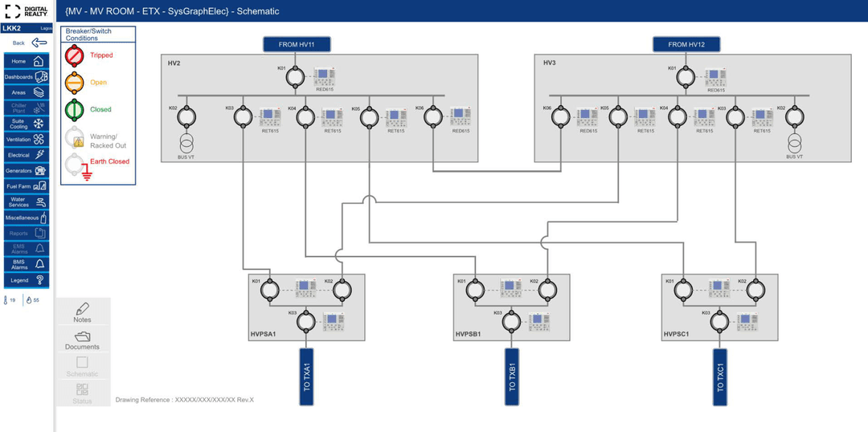The width and height of the screenshot is (868, 432).
Task: Click the Earth Closed legend icon
Action: pos(78,169)
